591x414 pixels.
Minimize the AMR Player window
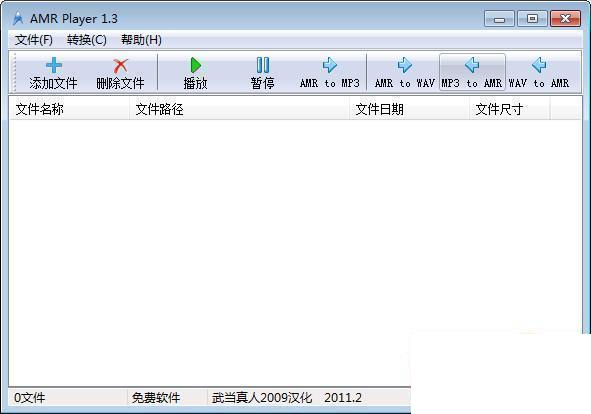(x=499, y=18)
